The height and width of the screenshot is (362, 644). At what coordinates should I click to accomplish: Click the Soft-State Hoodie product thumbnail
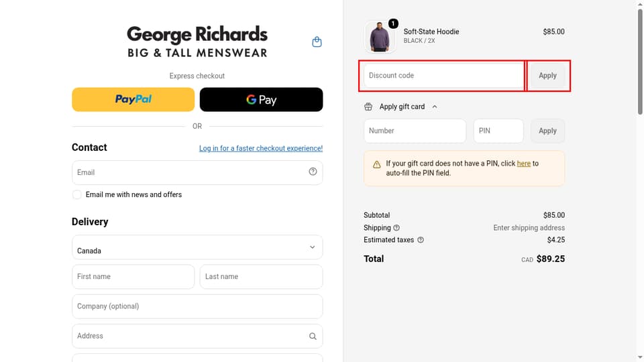tap(380, 37)
